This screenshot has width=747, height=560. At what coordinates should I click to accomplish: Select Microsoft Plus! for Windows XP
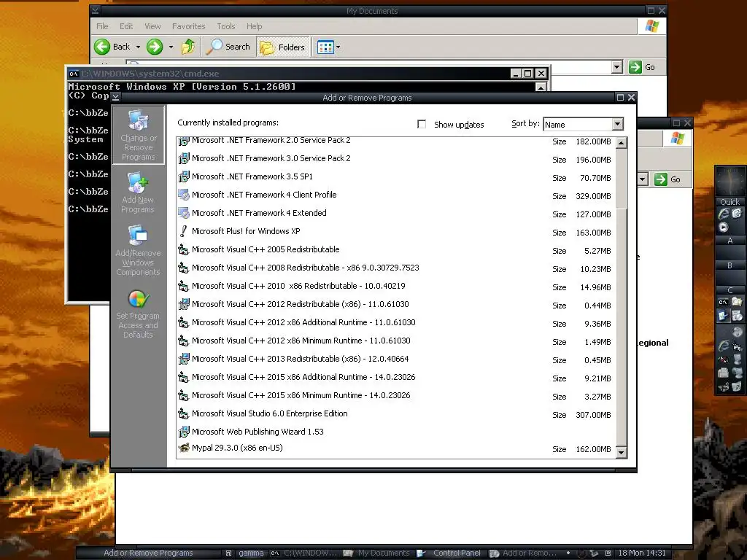click(396, 231)
